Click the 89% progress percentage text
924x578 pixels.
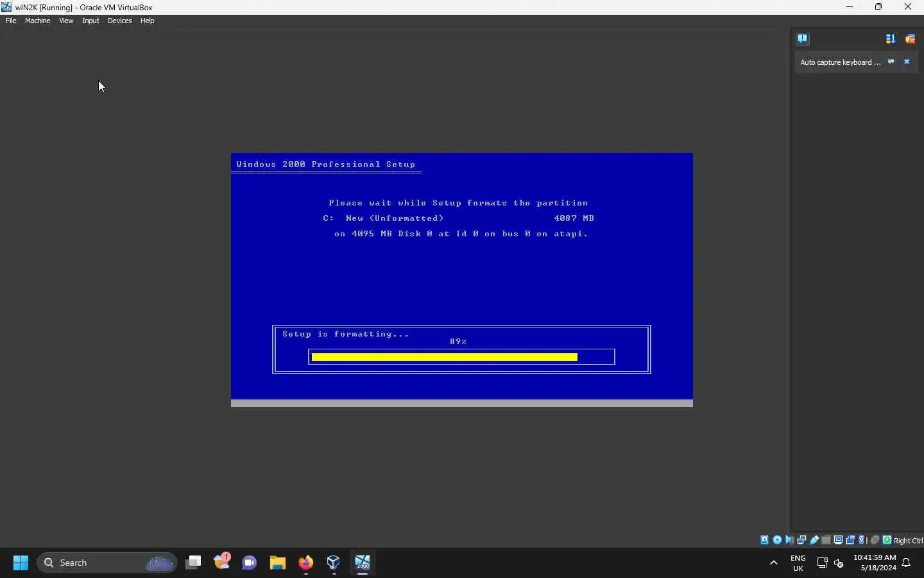click(458, 342)
